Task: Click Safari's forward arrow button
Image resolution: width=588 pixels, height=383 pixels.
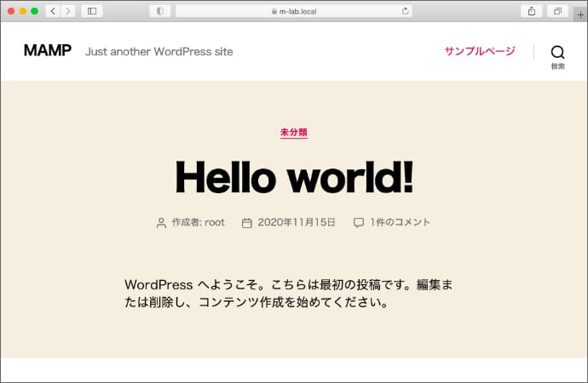Action: click(x=67, y=11)
